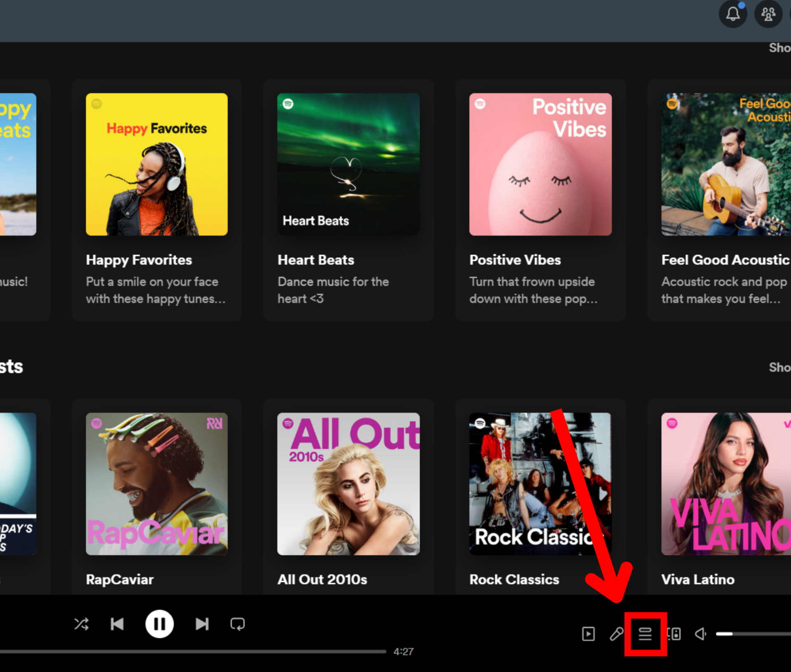Open the Positive Vibes playlist

[x=540, y=164]
